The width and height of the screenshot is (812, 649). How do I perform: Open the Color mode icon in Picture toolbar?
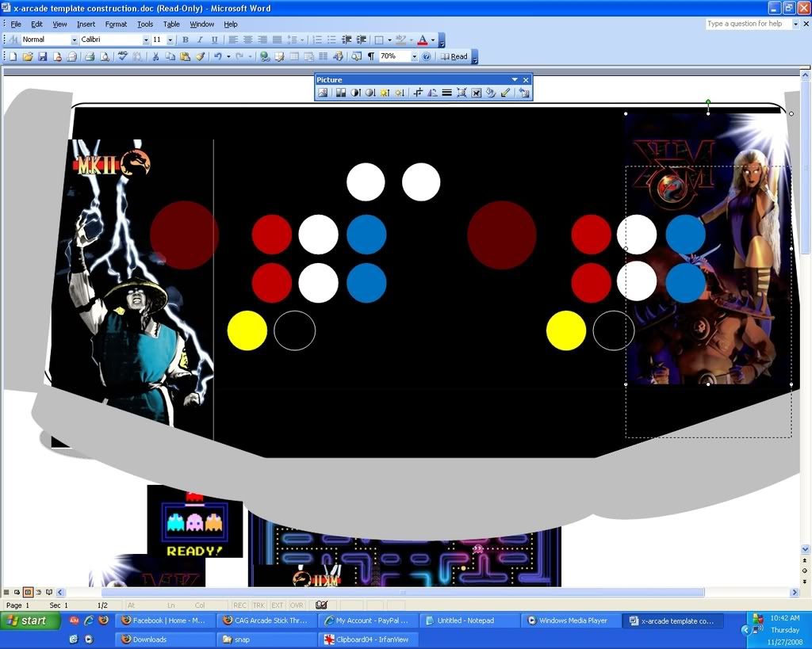[340, 93]
